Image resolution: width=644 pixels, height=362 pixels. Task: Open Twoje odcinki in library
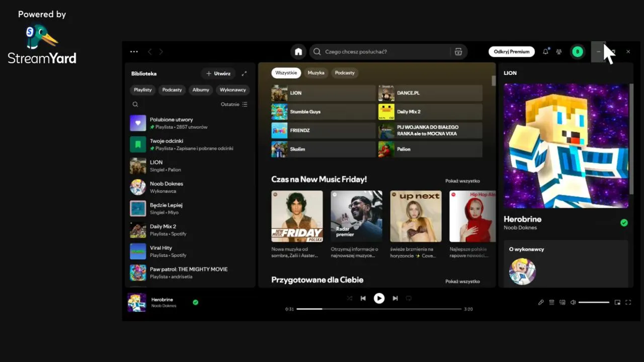(x=190, y=145)
